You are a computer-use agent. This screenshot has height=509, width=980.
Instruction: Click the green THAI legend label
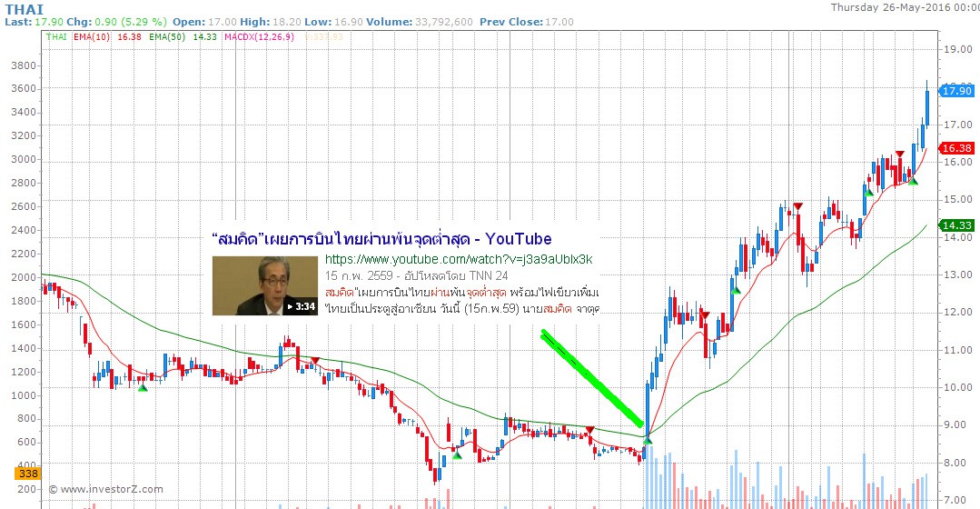[x=56, y=37]
